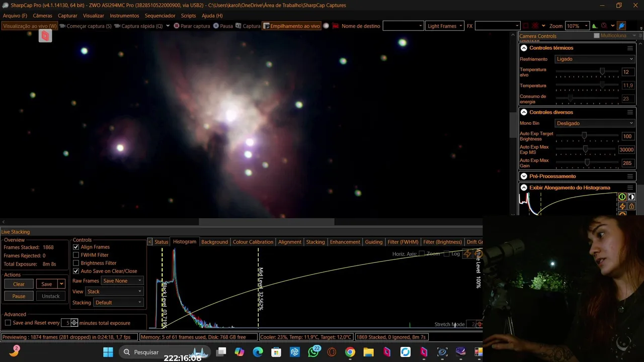644x362 pixels.
Task: Click the green histogram icon in toolbar
Action: coord(595,26)
